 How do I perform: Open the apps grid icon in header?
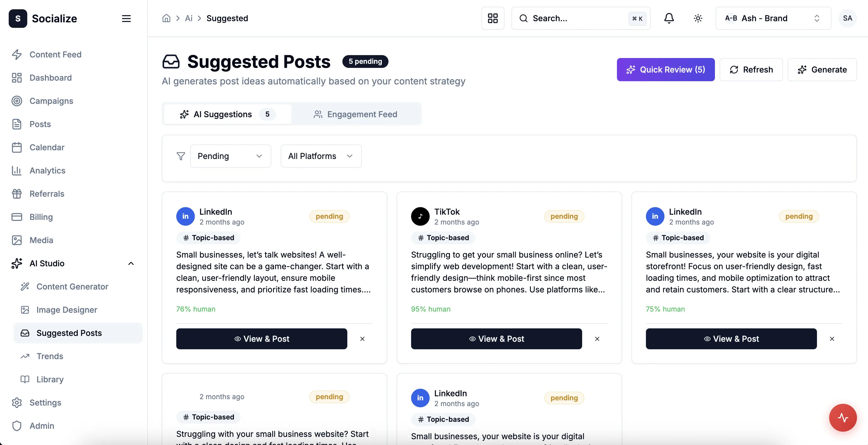tap(493, 18)
